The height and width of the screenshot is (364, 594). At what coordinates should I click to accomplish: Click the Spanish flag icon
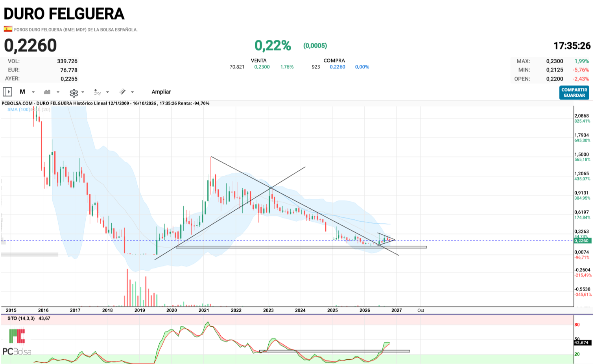coord(8,29)
